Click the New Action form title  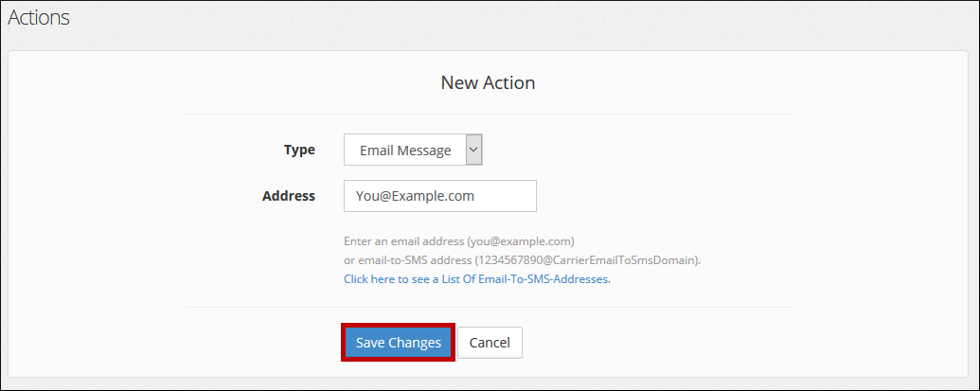(488, 82)
